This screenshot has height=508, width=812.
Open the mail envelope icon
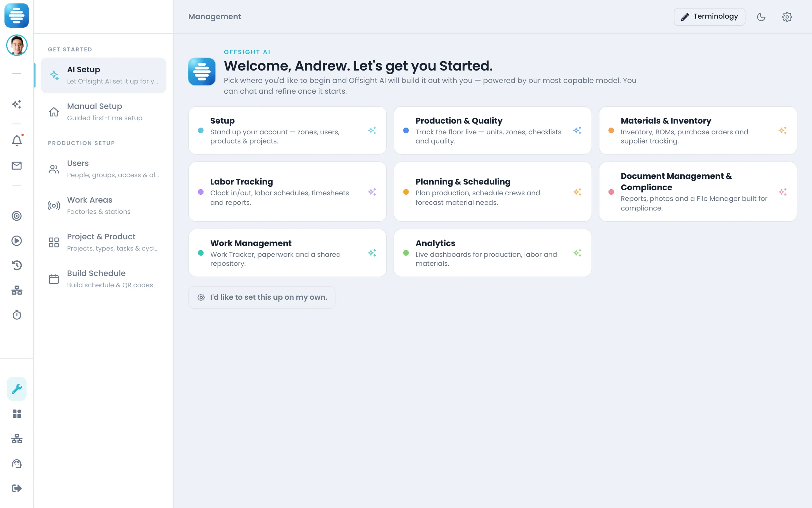click(17, 166)
